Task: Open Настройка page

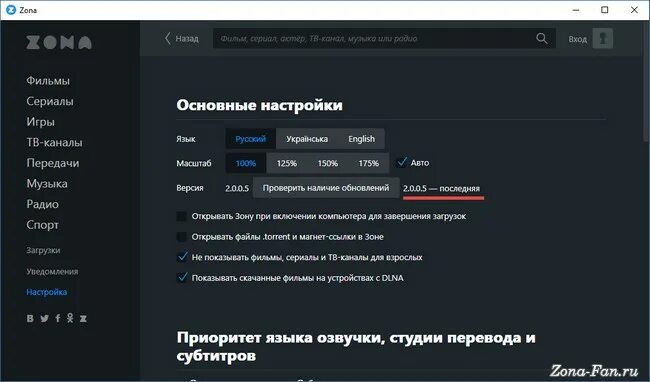Action: (46, 292)
